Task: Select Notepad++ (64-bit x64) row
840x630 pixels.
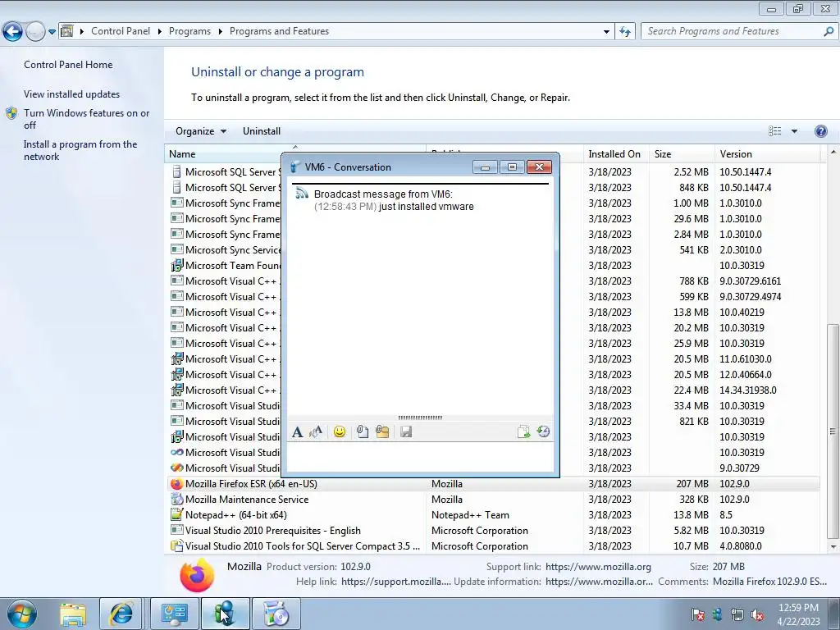Action: tap(493, 515)
